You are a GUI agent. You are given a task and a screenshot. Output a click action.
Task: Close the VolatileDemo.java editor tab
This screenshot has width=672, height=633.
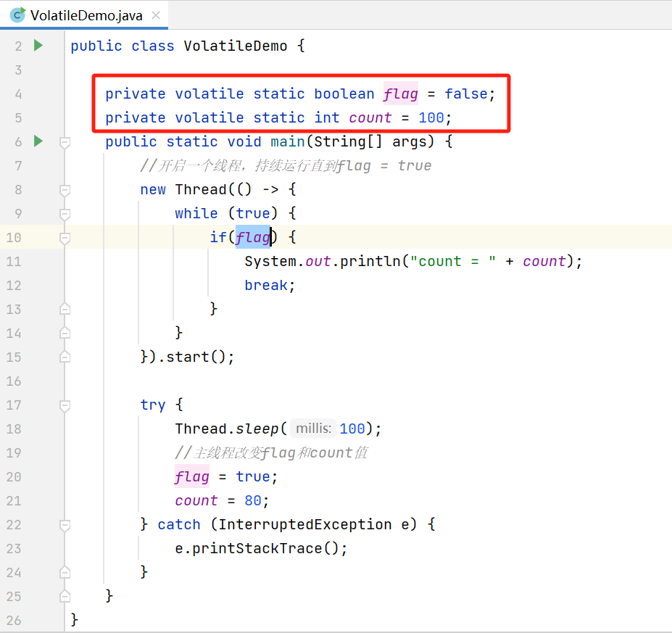[156, 15]
